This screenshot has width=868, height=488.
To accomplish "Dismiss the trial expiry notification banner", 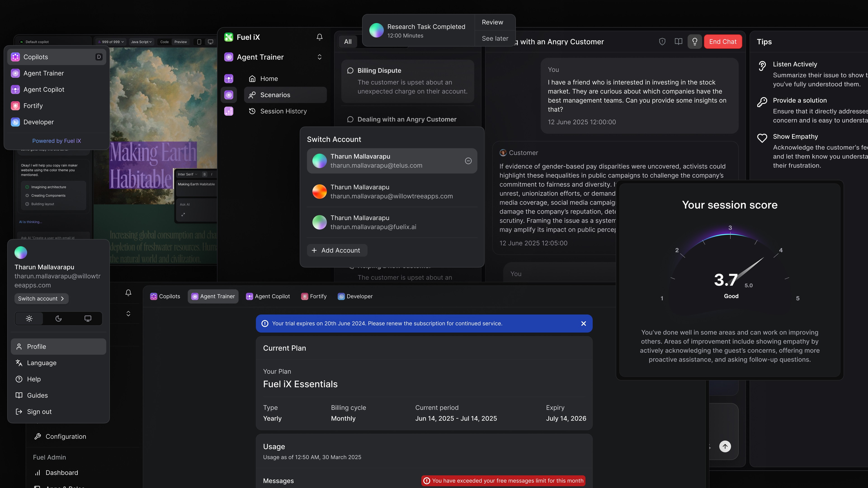I will click(x=583, y=323).
